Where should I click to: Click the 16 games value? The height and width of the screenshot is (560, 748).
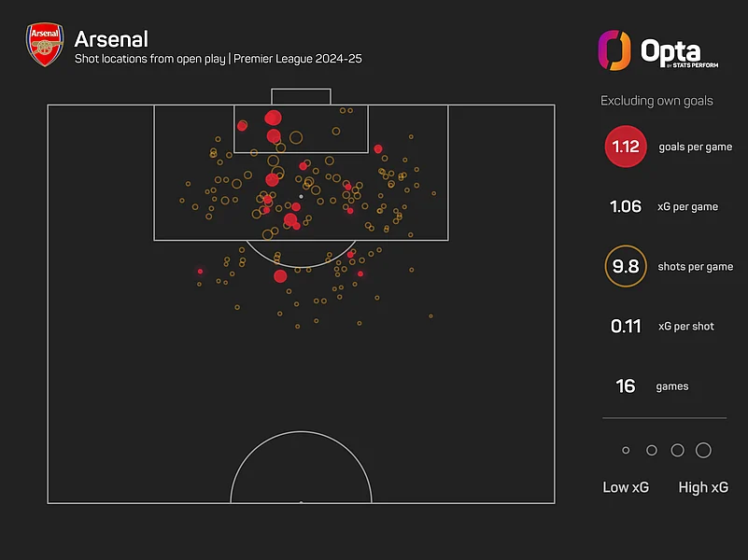626,386
